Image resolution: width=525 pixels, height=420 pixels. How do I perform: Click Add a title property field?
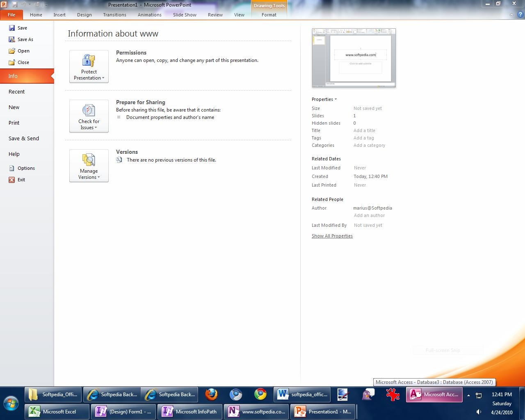[x=364, y=131]
